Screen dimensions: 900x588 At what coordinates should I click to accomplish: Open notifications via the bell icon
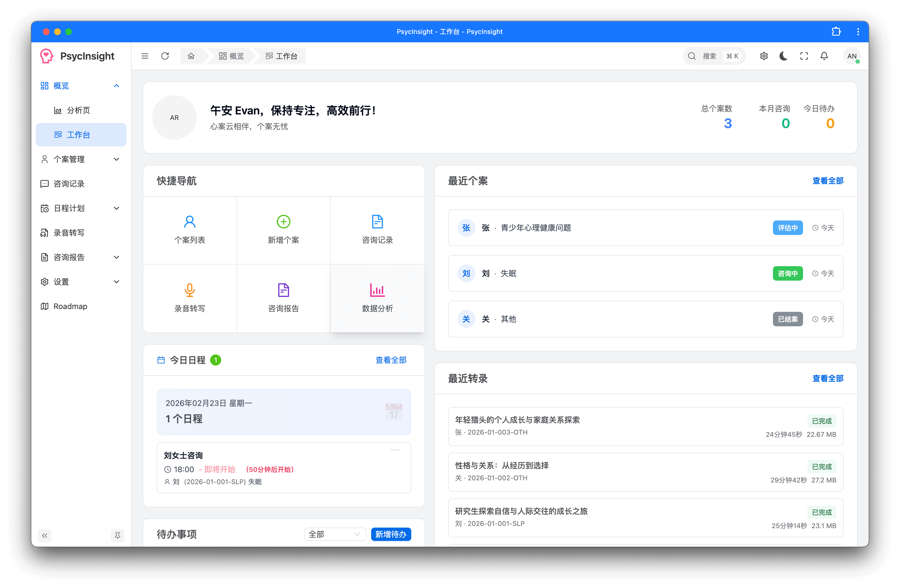[824, 56]
